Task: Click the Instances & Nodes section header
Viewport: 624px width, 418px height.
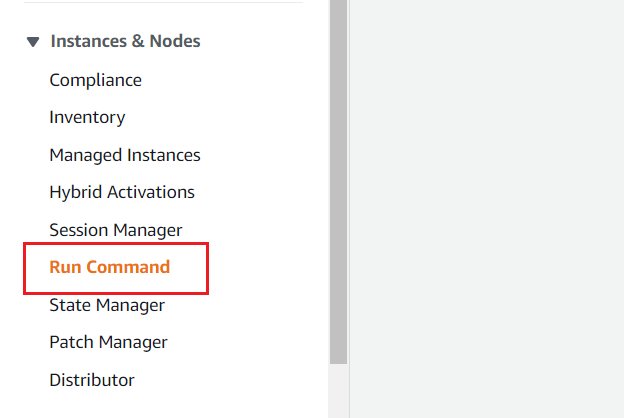Action: [x=125, y=41]
